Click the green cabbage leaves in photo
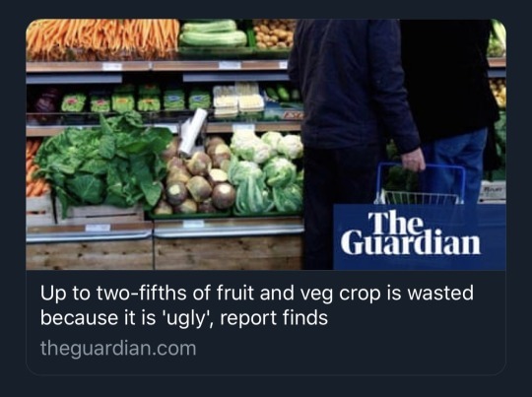The width and height of the screenshot is (532, 397). pyautogui.click(x=103, y=162)
